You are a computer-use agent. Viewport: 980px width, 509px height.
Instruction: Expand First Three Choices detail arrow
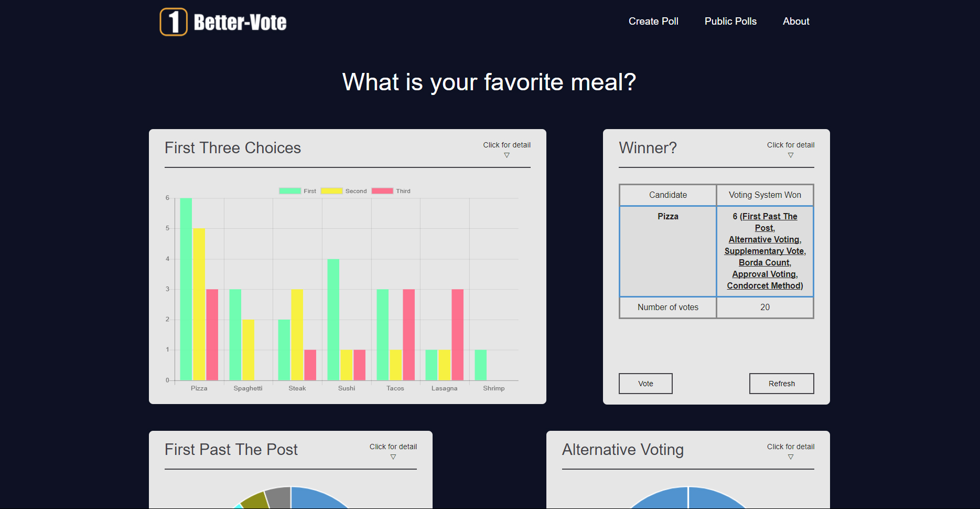coord(507,155)
